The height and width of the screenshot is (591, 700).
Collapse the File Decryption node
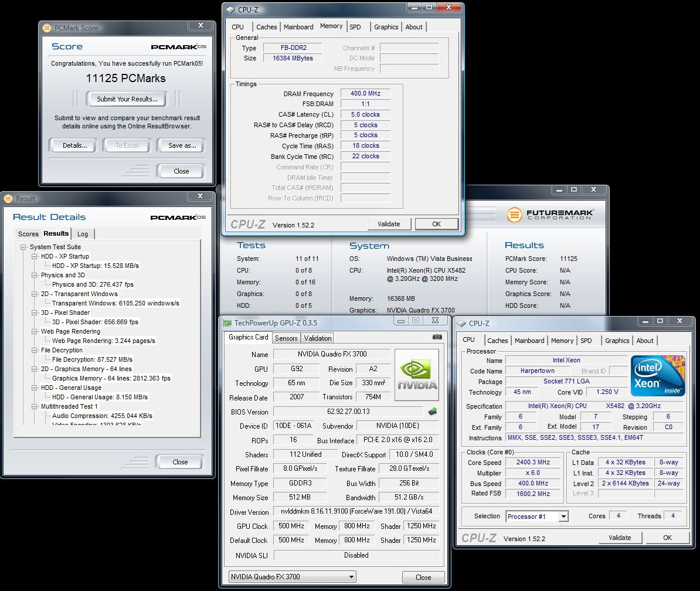tap(34, 350)
